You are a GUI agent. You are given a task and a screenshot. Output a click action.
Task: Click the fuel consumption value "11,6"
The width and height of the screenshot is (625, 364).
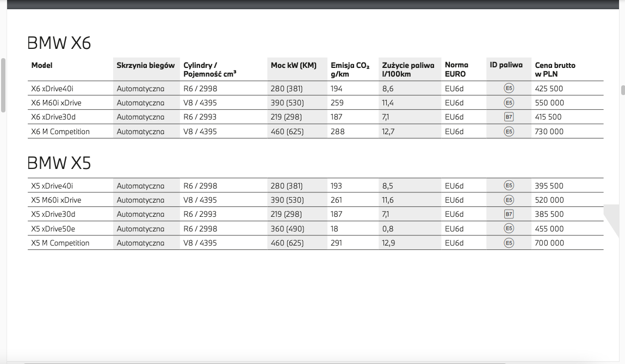[x=388, y=200]
